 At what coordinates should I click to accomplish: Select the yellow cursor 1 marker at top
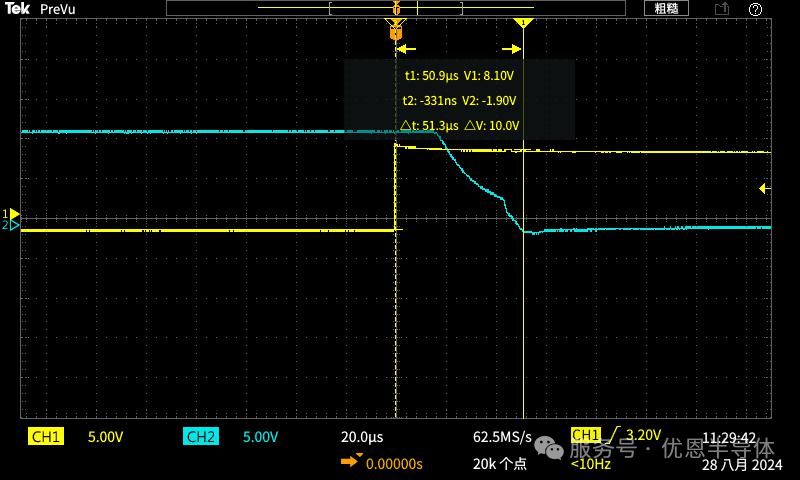click(524, 22)
